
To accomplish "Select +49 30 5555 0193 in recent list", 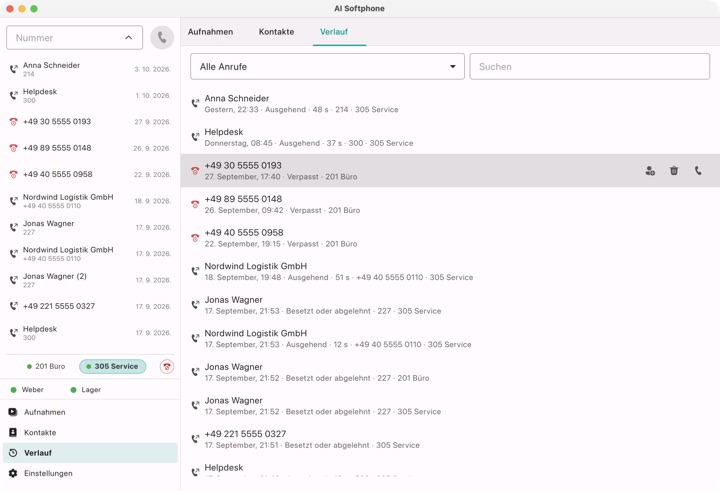I will tap(90, 122).
